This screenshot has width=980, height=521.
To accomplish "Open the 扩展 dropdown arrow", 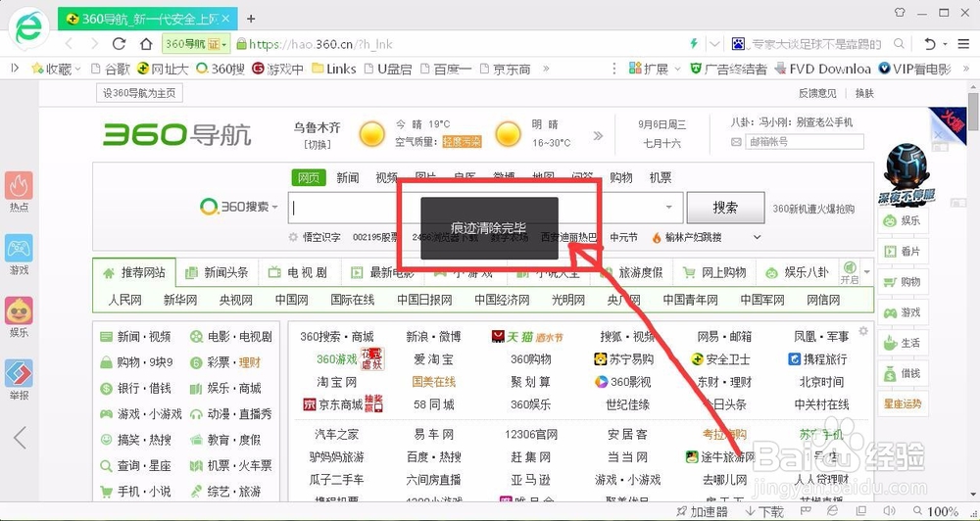I will point(677,70).
